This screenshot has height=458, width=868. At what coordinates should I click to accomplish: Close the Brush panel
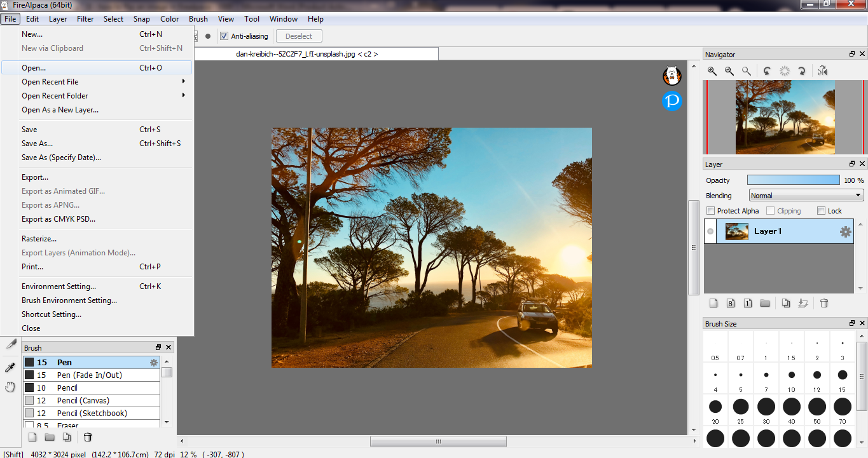tap(169, 347)
